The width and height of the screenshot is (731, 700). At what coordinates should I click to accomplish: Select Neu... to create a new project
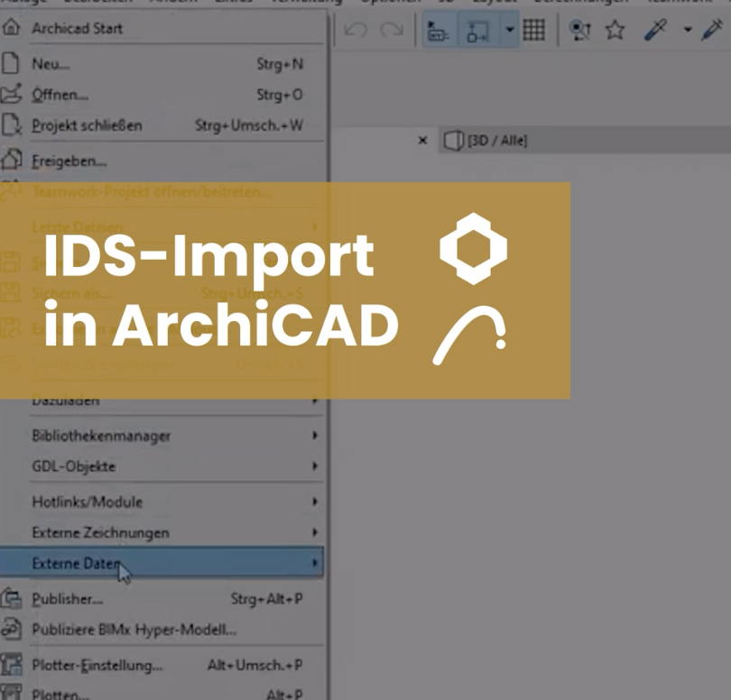tap(162, 64)
